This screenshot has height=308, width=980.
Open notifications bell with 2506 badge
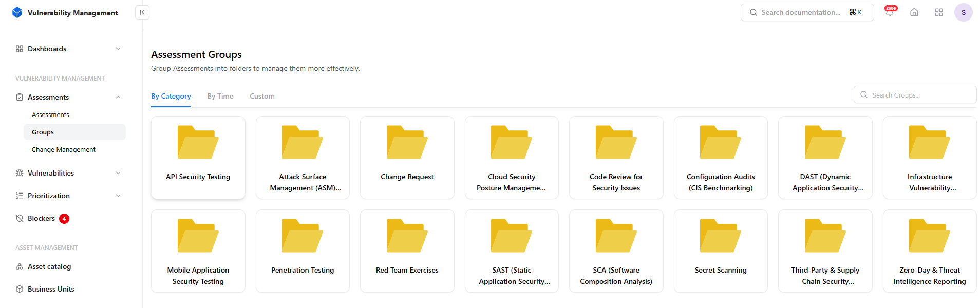pos(890,12)
